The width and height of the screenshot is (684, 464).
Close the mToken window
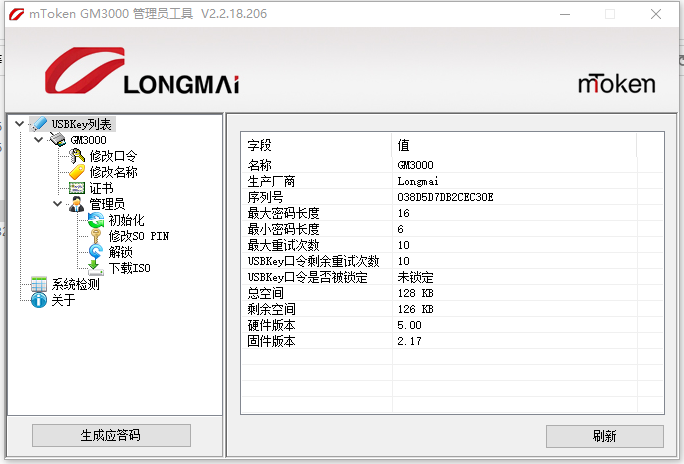[x=656, y=14]
